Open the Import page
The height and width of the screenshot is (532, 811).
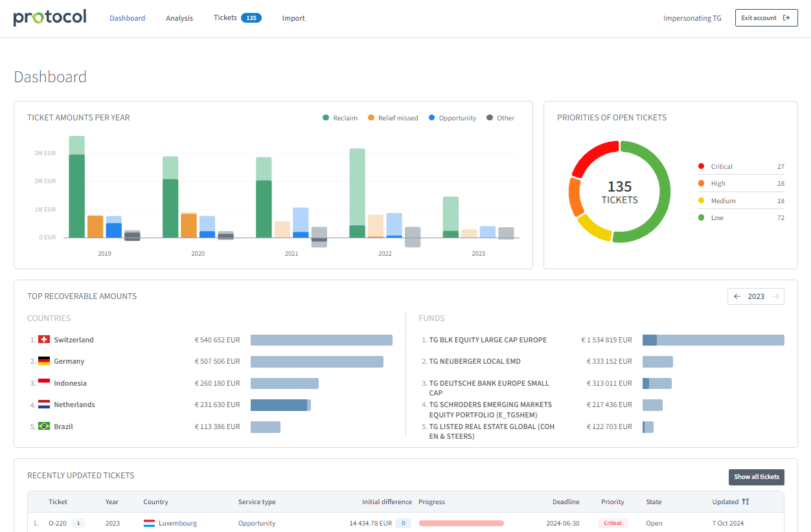(293, 18)
